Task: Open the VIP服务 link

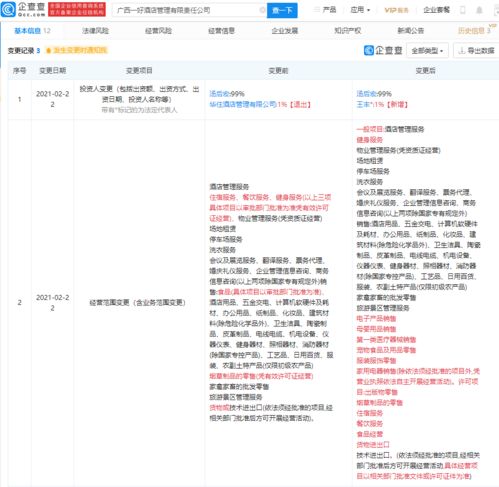Action: tap(396, 10)
